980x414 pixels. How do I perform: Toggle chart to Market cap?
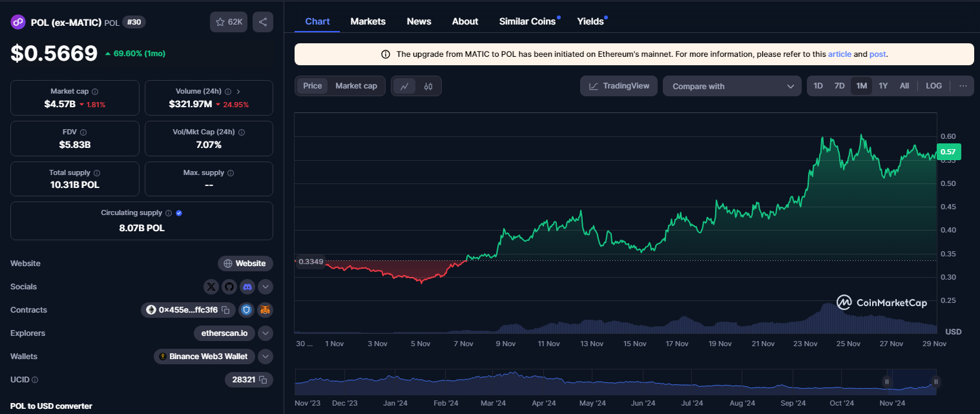[x=356, y=86]
